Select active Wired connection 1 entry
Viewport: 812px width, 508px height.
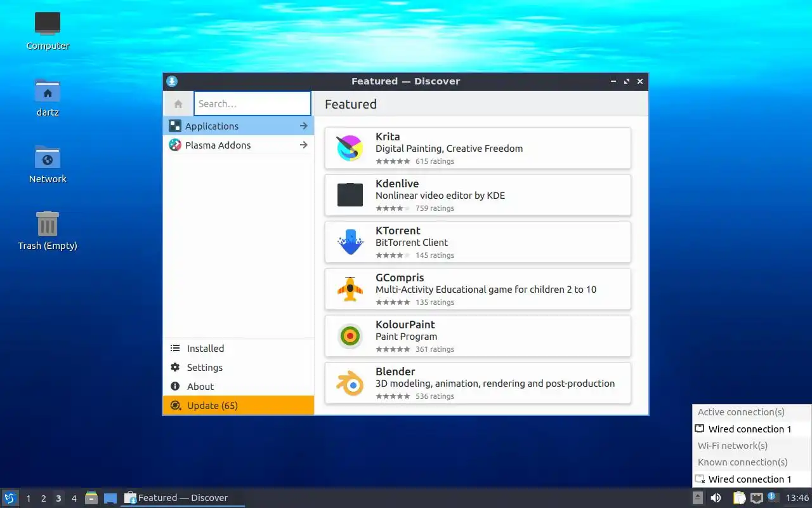751,429
